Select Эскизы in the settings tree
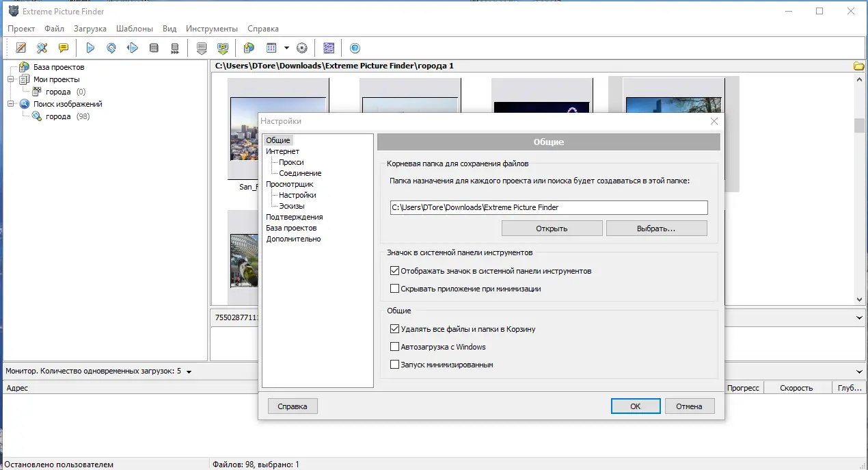 (292, 206)
